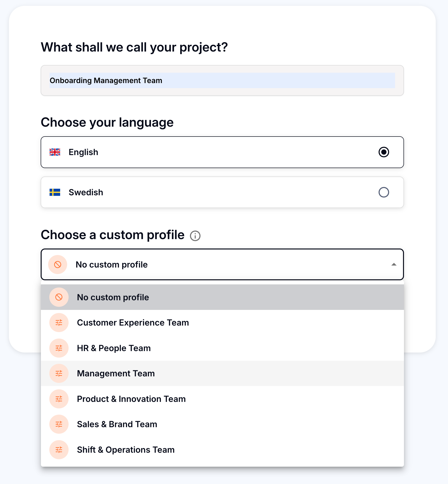
Task: Click the sliders icon next to Sales & Brand Team
Action: coord(59,424)
